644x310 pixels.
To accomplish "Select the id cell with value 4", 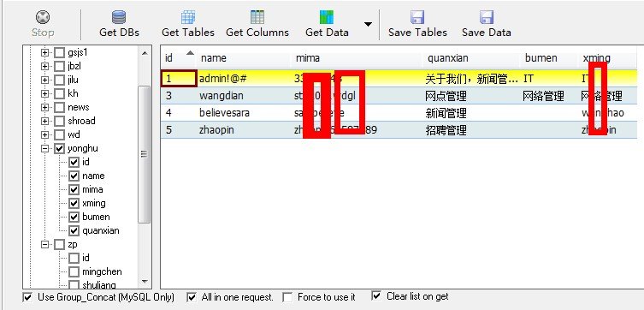I will tap(178, 113).
